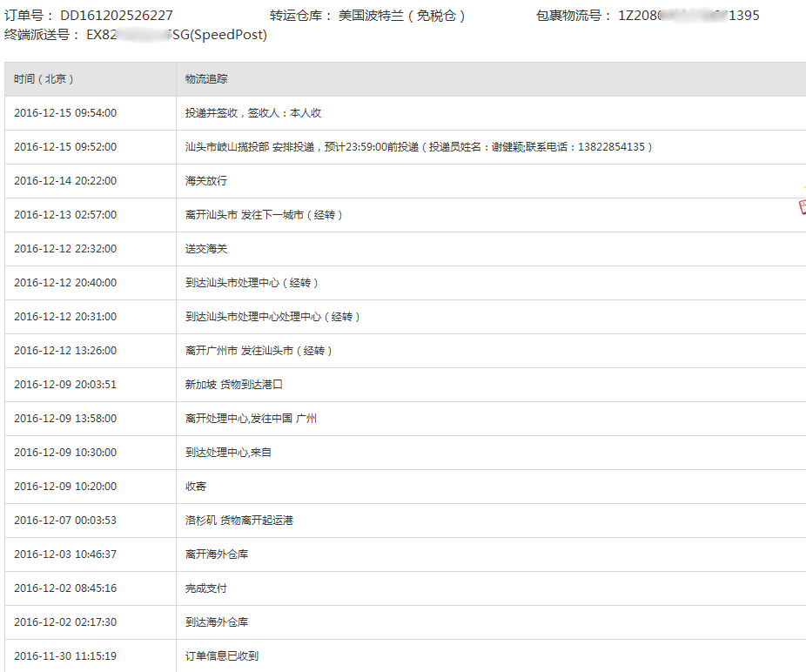Click status 到达海外仓库
Image resolution: width=806 pixels, height=672 pixels.
tap(217, 622)
